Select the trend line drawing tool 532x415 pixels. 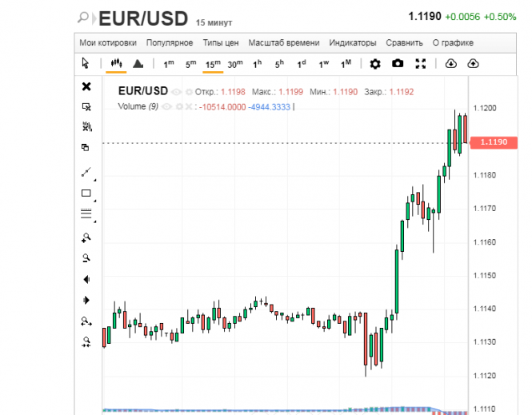pyautogui.click(x=86, y=172)
